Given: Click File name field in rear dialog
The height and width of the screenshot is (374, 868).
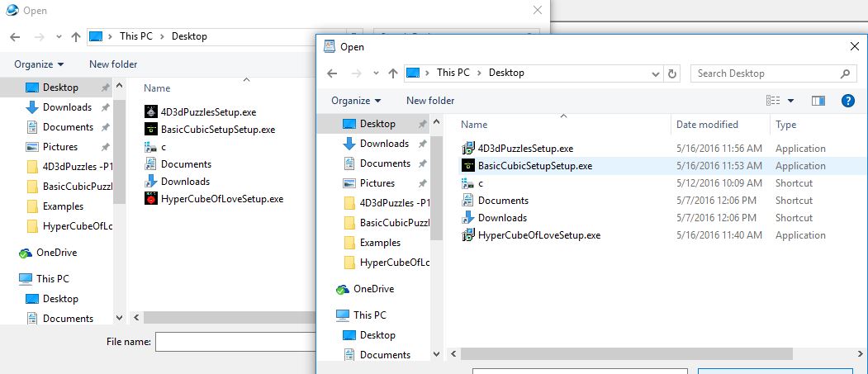Looking at the screenshot, I should pos(235,342).
